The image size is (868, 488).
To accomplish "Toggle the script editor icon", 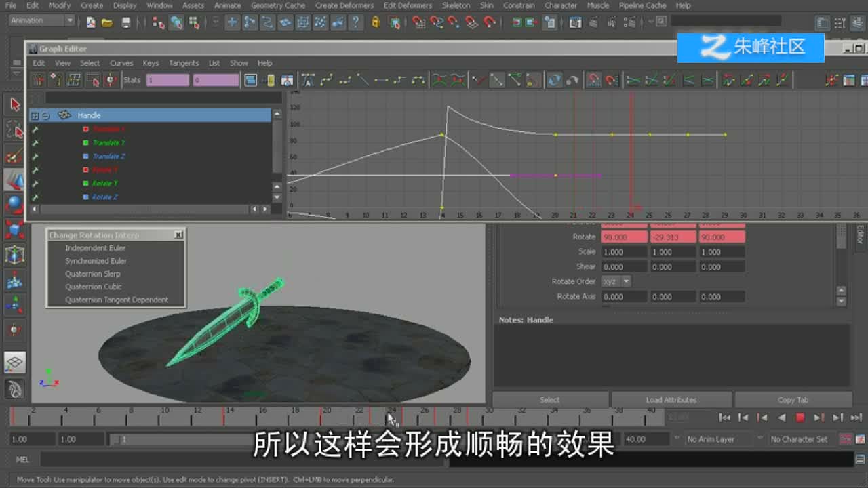I will tap(860, 460).
